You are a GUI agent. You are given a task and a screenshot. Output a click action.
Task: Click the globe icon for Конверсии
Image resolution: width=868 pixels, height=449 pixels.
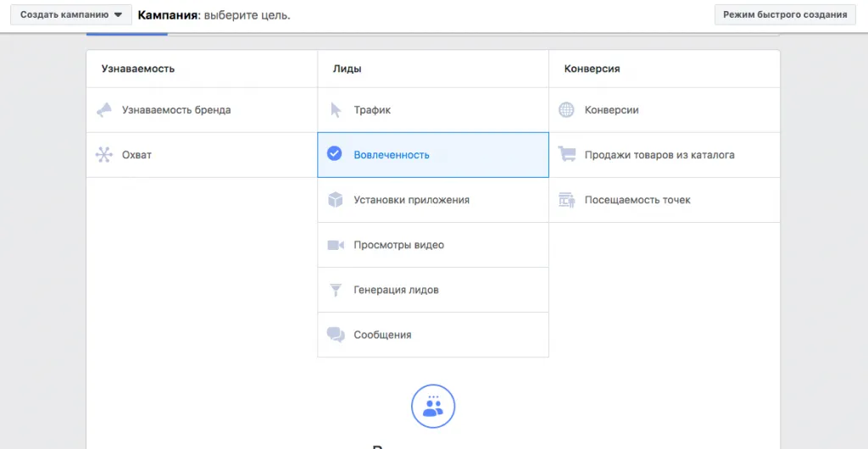(566, 110)
